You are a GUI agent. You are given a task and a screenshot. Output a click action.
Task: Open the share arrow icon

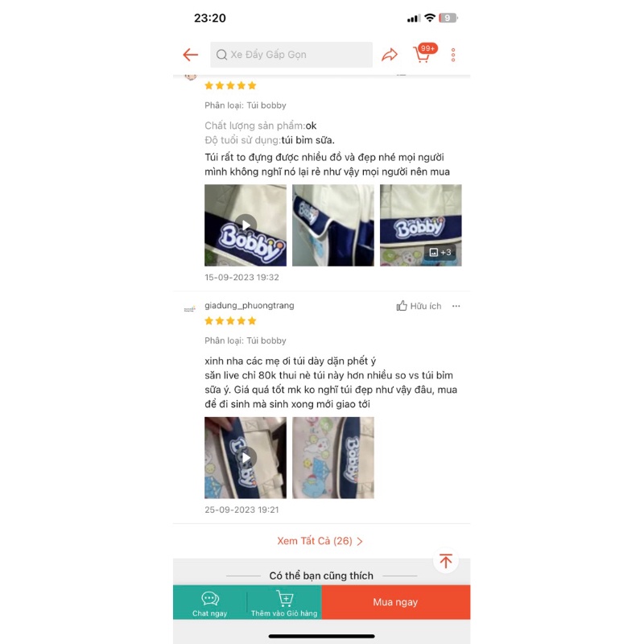coord(390,55)
